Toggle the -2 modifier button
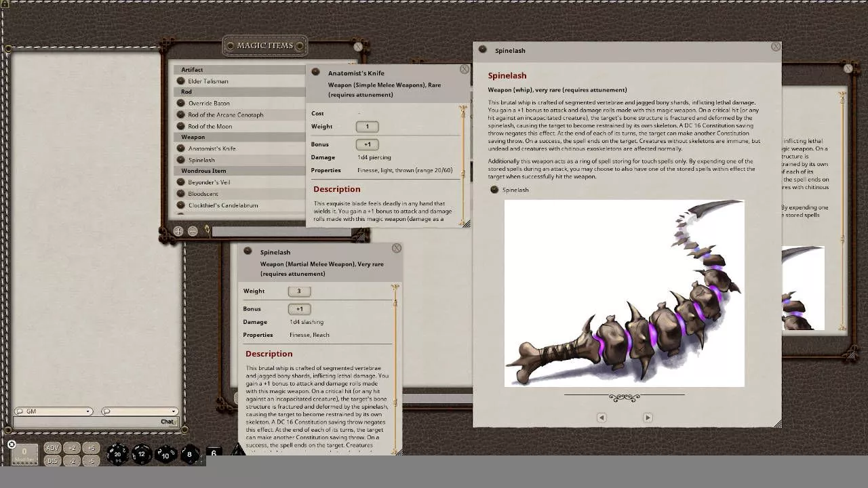This screenshot has width=868, height=488. 73,461
